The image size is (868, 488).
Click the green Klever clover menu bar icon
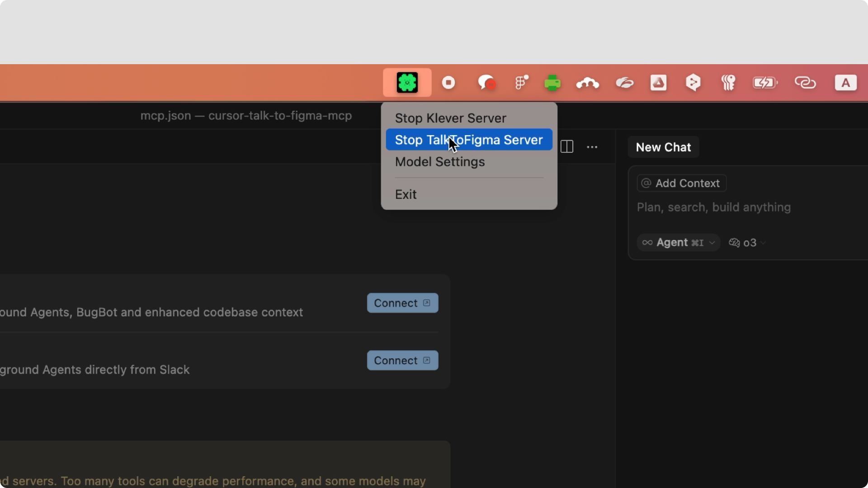click(407, 83)
